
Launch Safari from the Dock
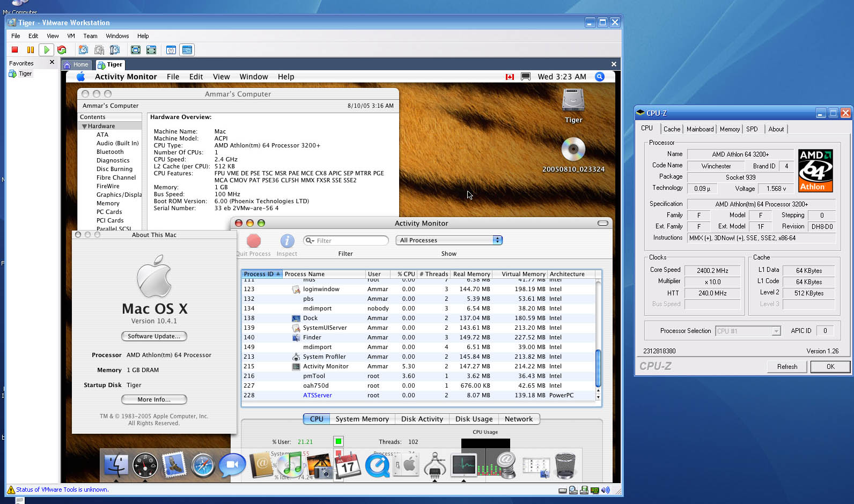pyautogui.click(x=203, y=465)
